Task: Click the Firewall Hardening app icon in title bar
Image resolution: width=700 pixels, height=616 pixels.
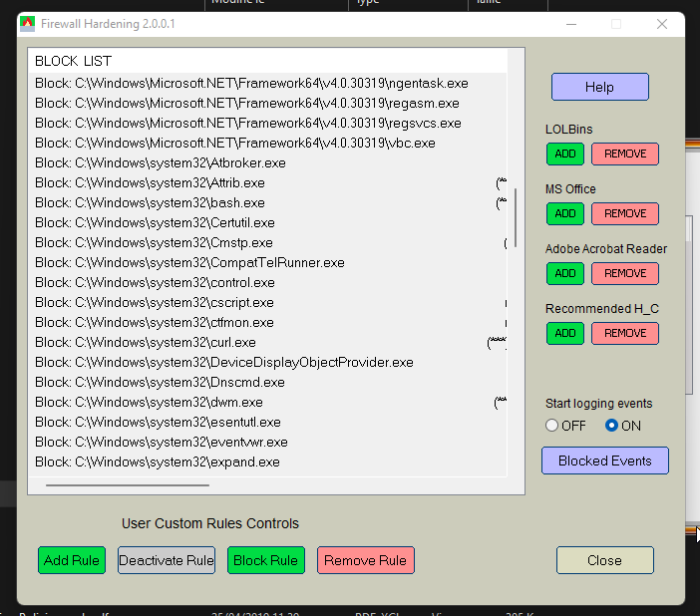Action: [x=27, y=24]
